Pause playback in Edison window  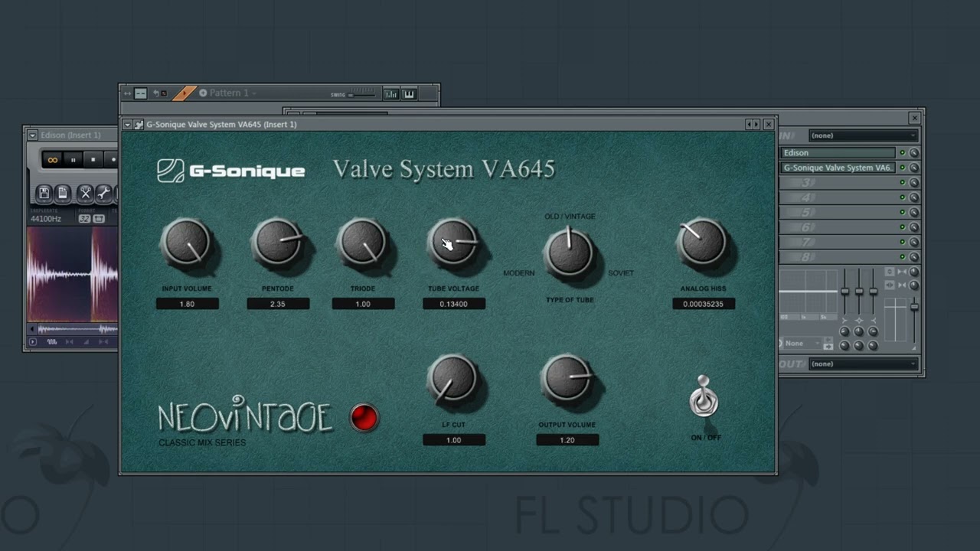(73, 159)
